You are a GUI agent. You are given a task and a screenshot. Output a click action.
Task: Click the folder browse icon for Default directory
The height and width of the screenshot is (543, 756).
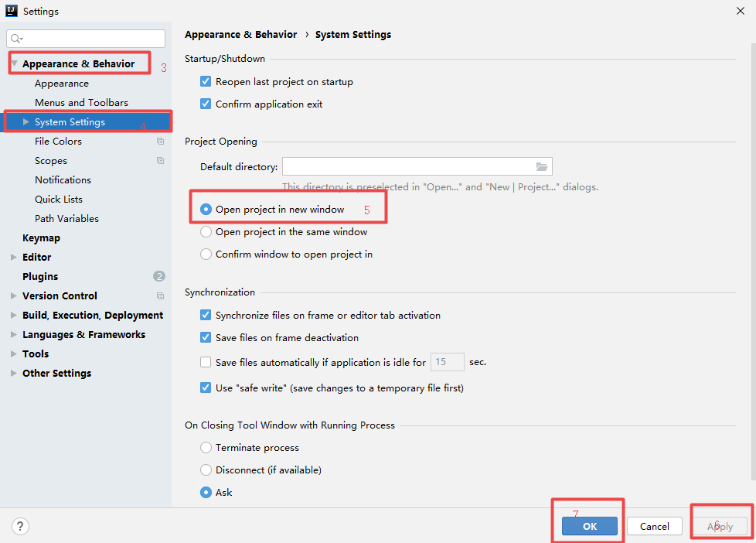click(x=544, y=166)
